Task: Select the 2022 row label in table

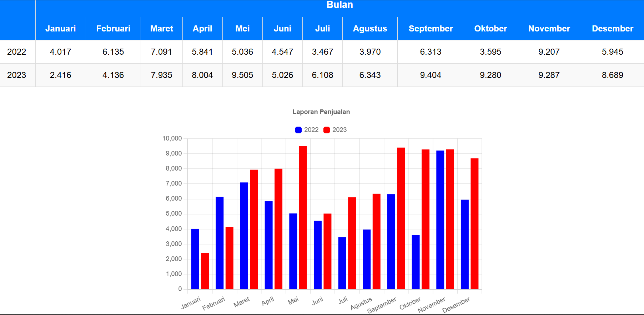Action: pos(17,52)
